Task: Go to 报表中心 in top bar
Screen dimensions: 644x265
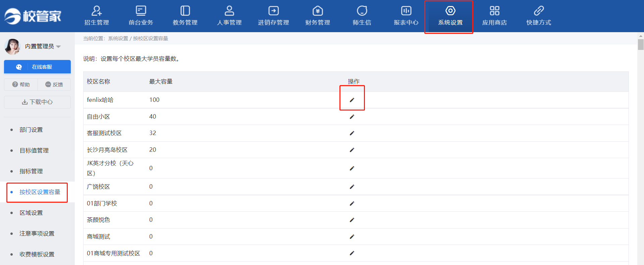Action: coord(406,16)
